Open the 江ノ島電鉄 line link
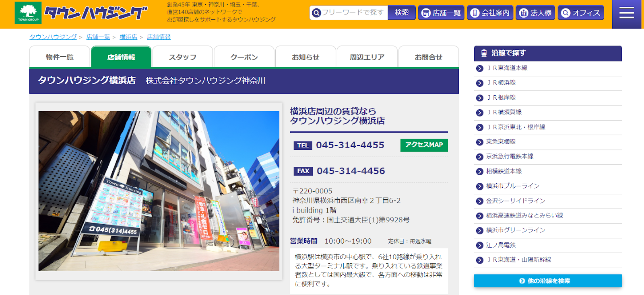The height and width of the screenshot is (295, 644). point(501,245)
